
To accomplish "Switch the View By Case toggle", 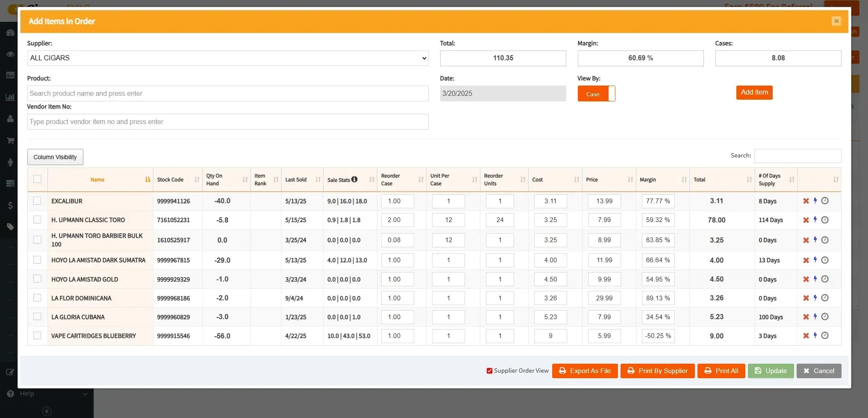I will point(596,94).
